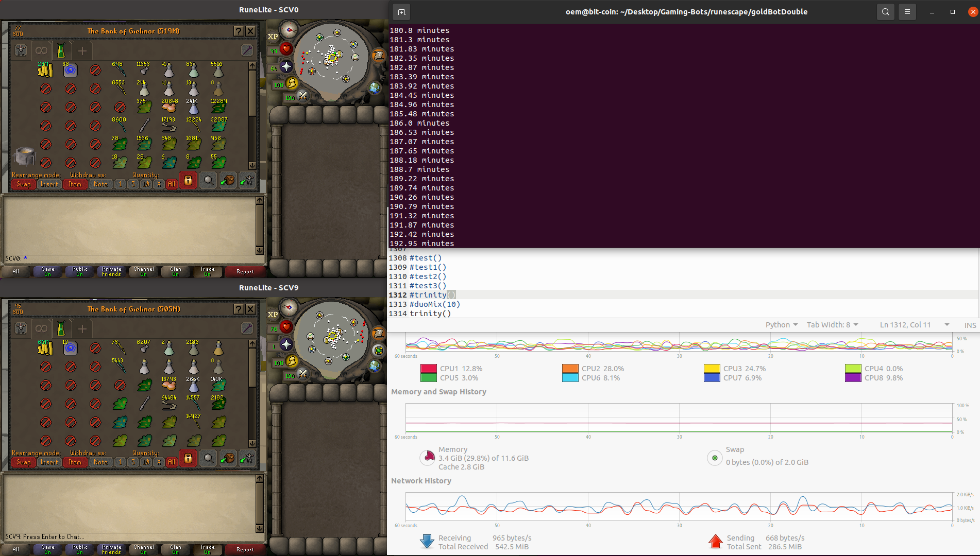
Task: Search bank items in SCV9 window
Action: point(208,458)
